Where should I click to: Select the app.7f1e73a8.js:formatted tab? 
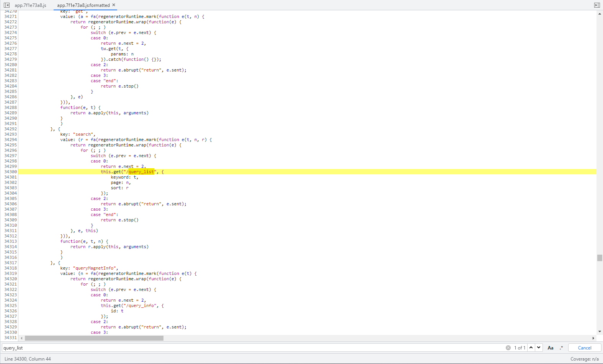[x=83, y=5]
